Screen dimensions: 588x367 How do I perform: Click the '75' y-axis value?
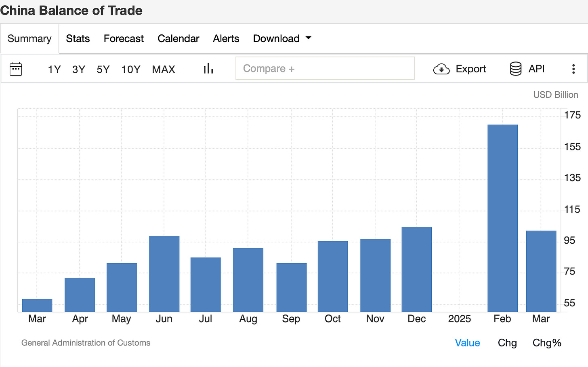tap(569, 272)
